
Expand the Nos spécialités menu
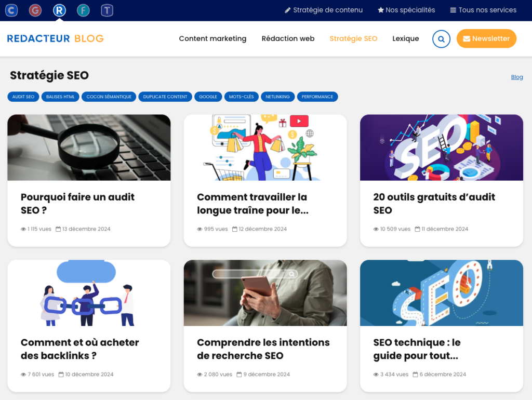pos(406,10)
